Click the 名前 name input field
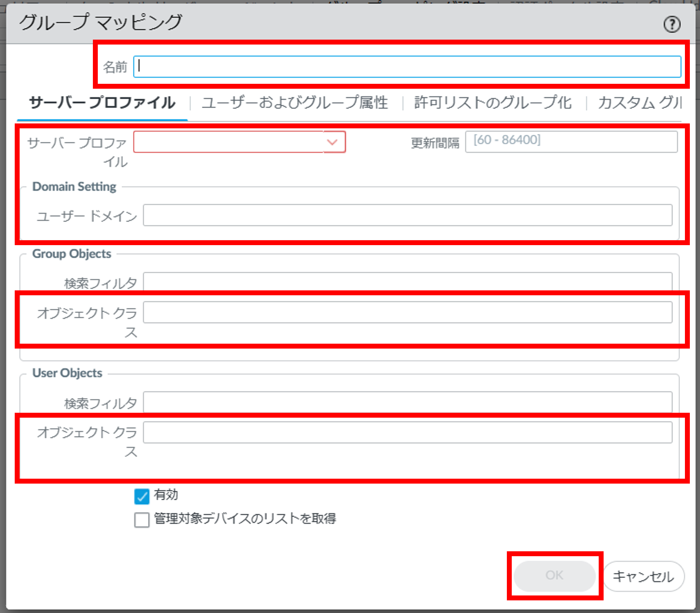The height and width of the screenshot is (613, 700). [x=407, y=67]
